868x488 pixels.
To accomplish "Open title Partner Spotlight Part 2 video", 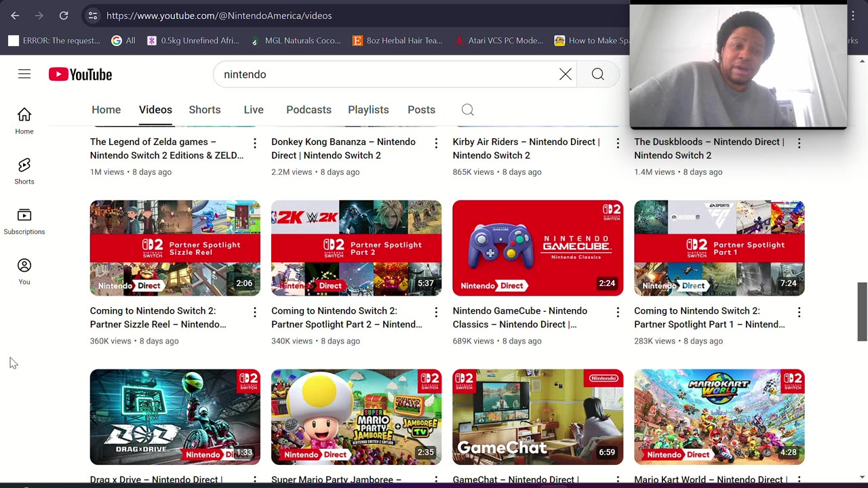I will (x=347, y=317).
